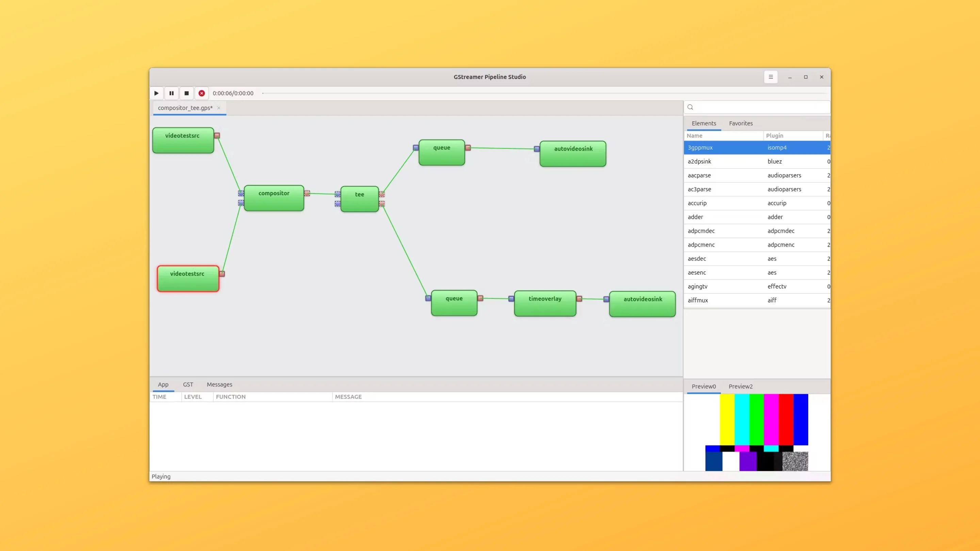Close the compositor_tee.gps tab

(219, 108)
